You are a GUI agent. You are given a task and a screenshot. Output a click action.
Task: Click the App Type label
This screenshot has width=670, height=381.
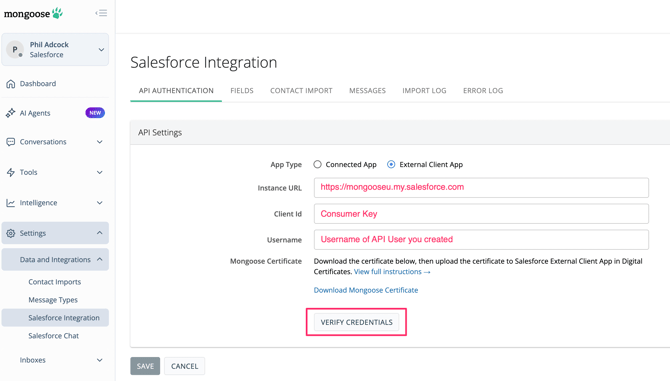pos(286,164)
